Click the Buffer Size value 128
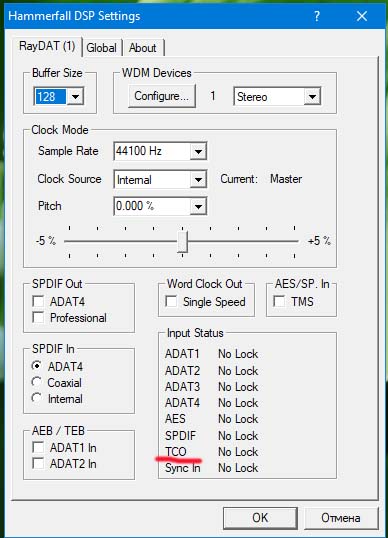The width and height of the screenshot is (388, 538). pyautogui.click(x=50, y=96)
